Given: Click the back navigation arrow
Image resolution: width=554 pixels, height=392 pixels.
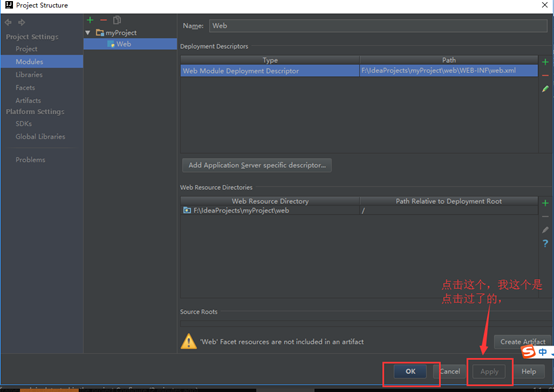Looking at the screenshot, I should (8, 23).
